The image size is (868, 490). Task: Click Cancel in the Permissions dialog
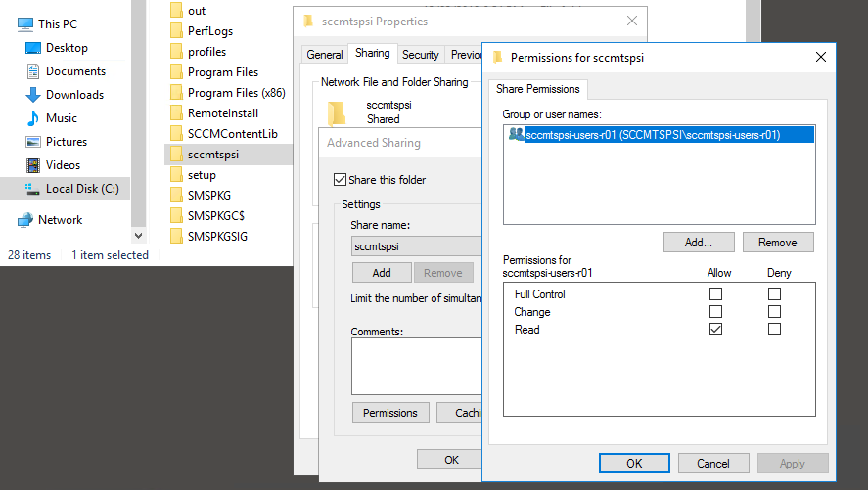tap(713, 463)
